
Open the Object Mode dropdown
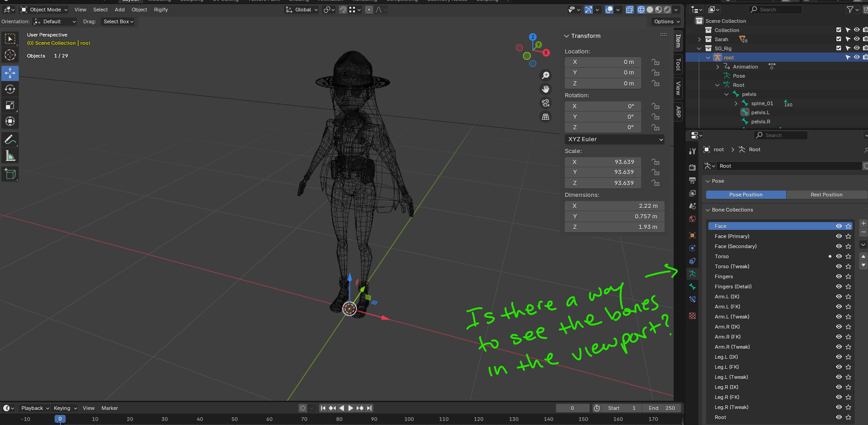point(44,10)
